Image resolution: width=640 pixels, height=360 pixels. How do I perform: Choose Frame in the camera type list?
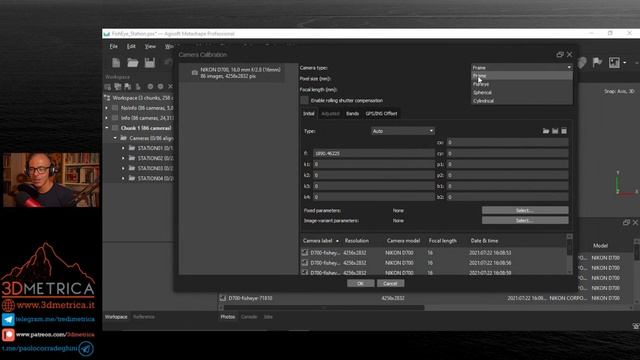[522, 76]
